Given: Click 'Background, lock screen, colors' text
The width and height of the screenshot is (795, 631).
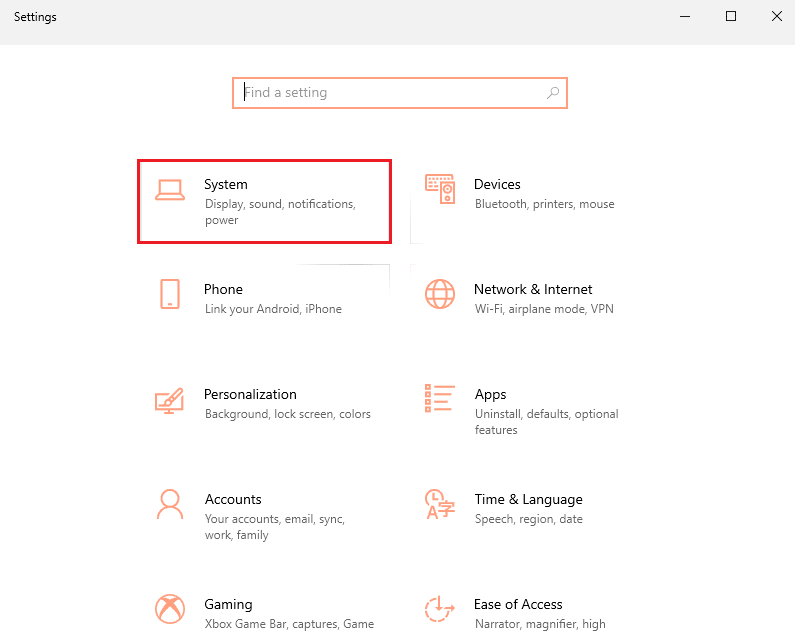Looking at the screenshot, I should (x=287, y=414).
